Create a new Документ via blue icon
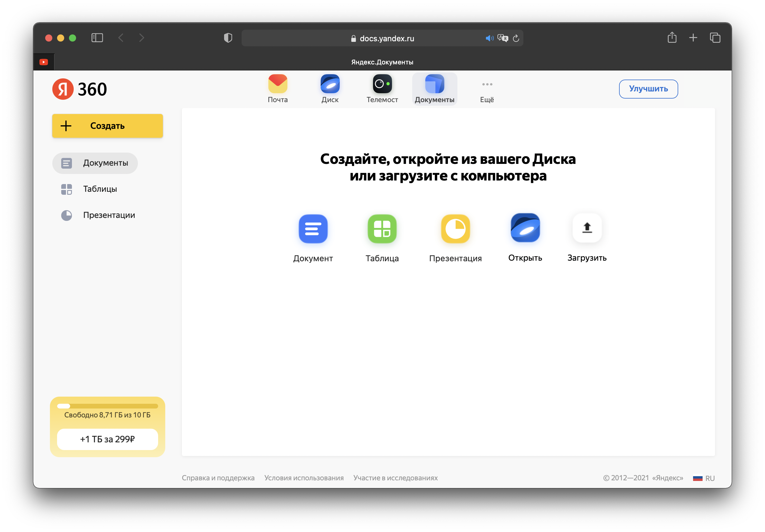The width and height of the screenshot is (765, 532). [313, 229]
